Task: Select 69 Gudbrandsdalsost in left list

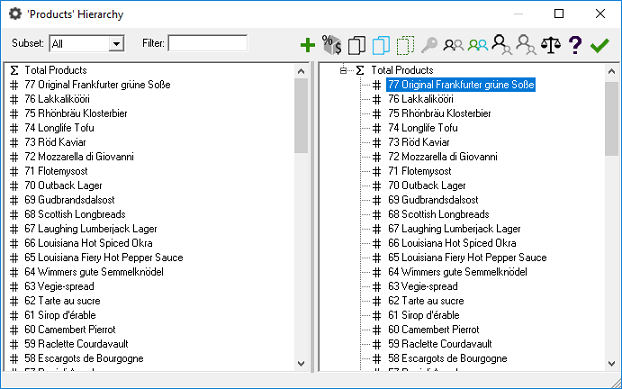Action: click(69, 200)
